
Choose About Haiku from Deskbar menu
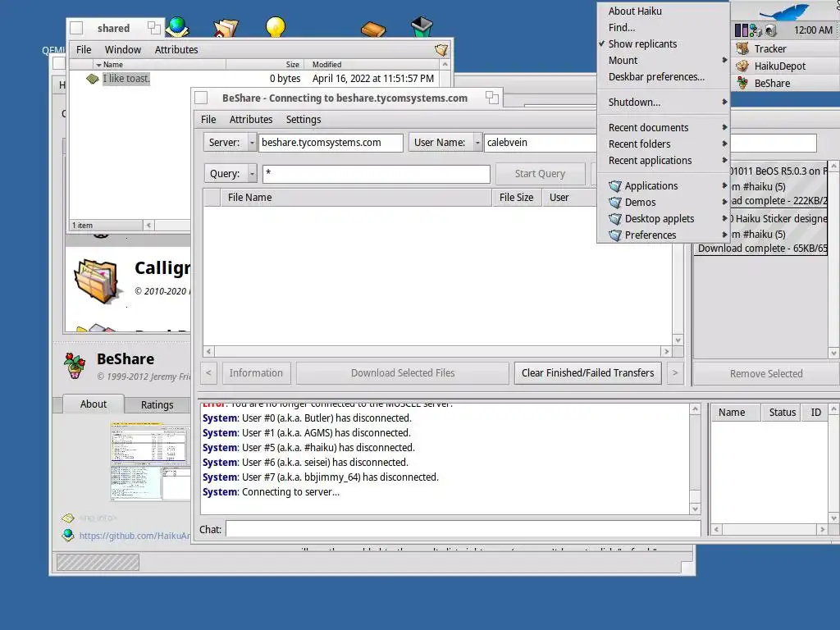click(663, 11)
